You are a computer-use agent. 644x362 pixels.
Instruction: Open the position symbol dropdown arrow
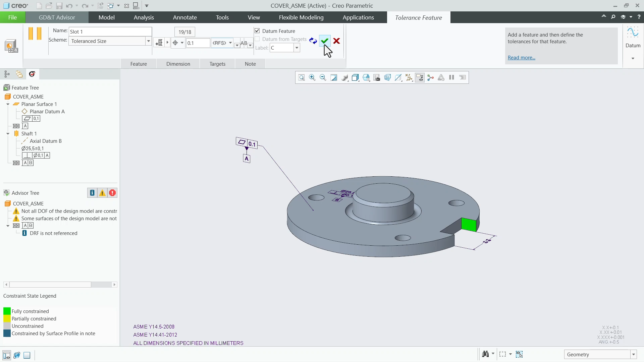[182, 43]
